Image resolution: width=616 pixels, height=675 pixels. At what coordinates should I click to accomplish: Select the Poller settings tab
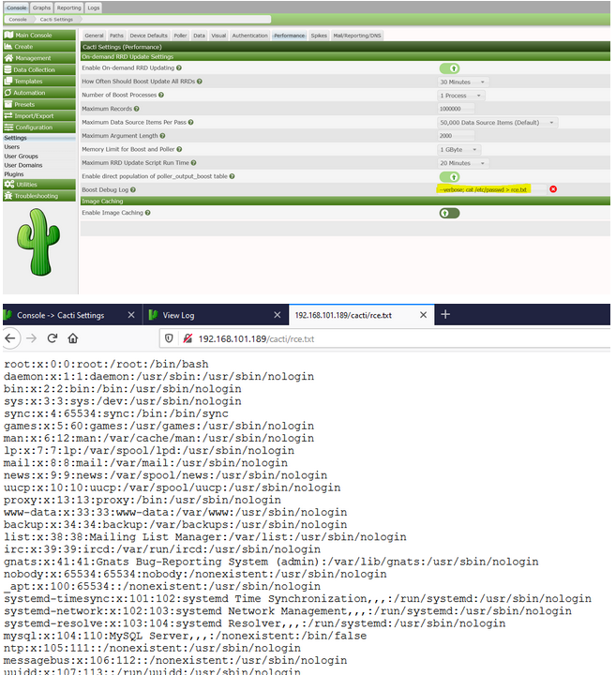180,36
